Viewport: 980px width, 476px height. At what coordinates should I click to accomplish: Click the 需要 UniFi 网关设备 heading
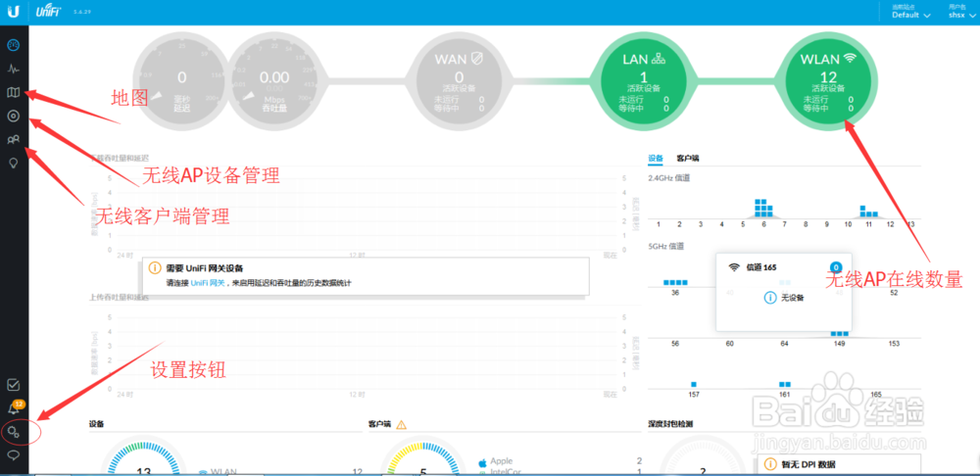[x=205, y=268]
